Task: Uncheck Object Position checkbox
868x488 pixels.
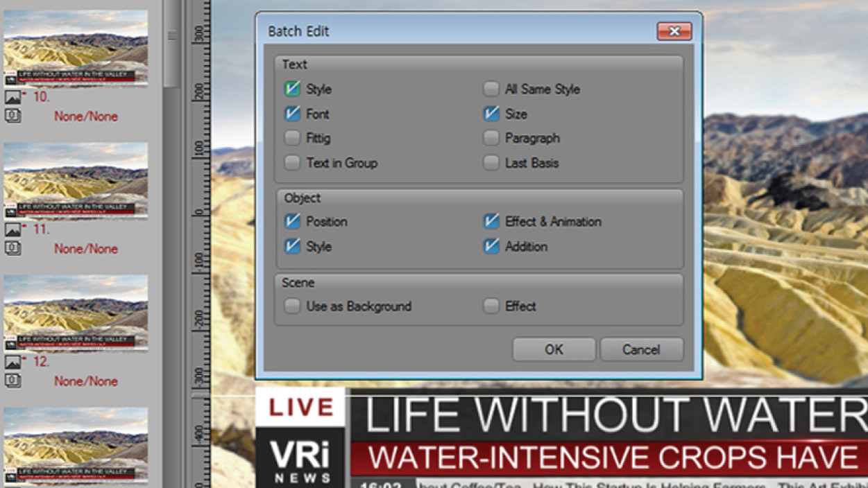Action: [292, 222]
